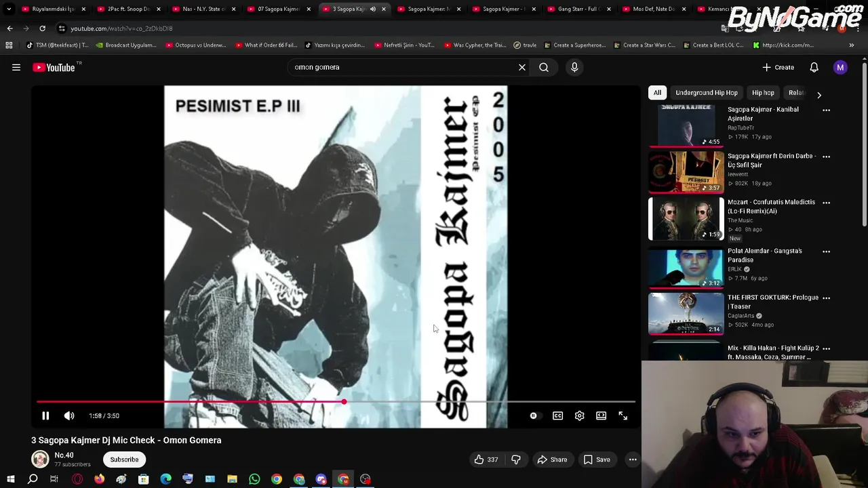The height and width of the screenshot is (488, 868).
Task: Open the player settings gear
Action: coord(579,415)
